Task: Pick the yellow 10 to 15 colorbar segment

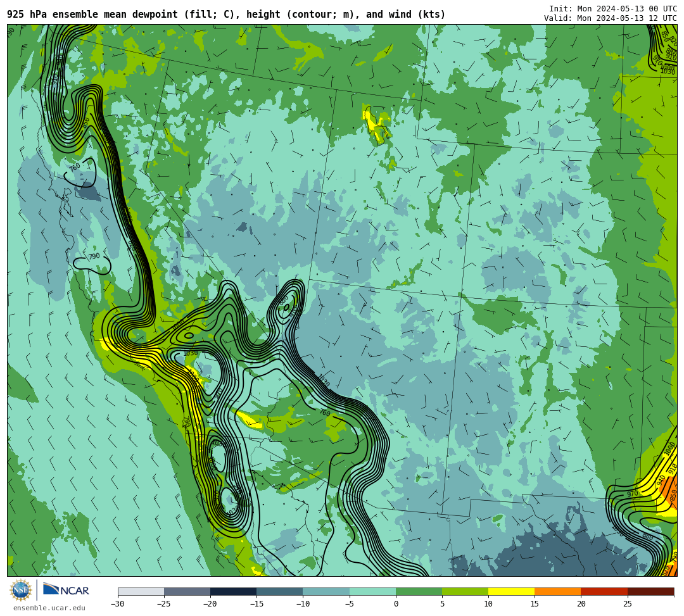Action: [511, 591]
